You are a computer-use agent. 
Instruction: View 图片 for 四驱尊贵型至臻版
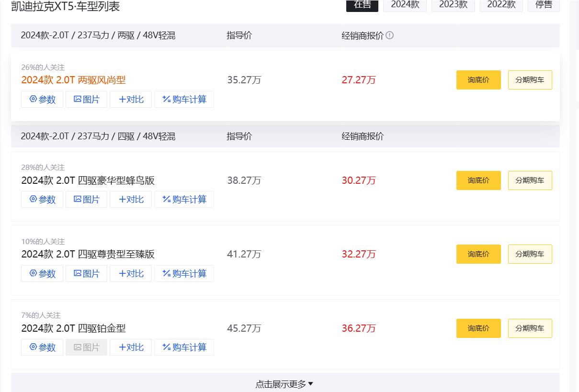tap(86, 274)
